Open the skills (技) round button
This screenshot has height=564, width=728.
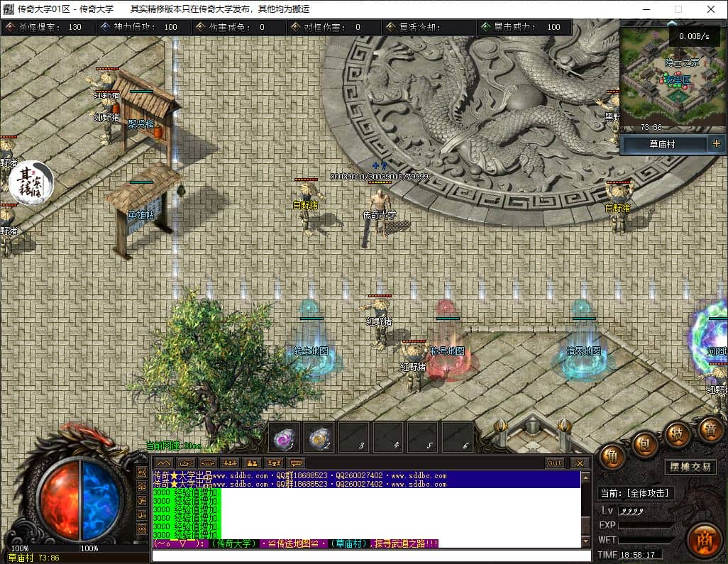pyautogui.click(x=677, y=434)
